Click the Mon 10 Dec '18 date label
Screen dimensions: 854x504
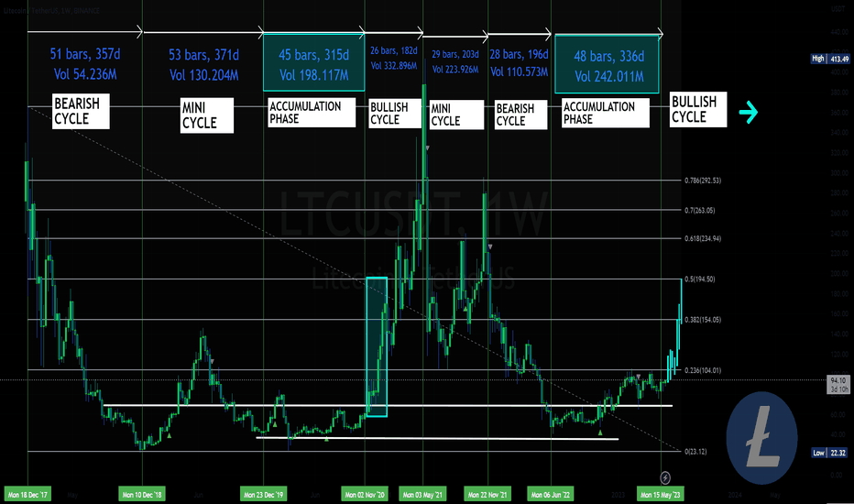click(142, 495)
